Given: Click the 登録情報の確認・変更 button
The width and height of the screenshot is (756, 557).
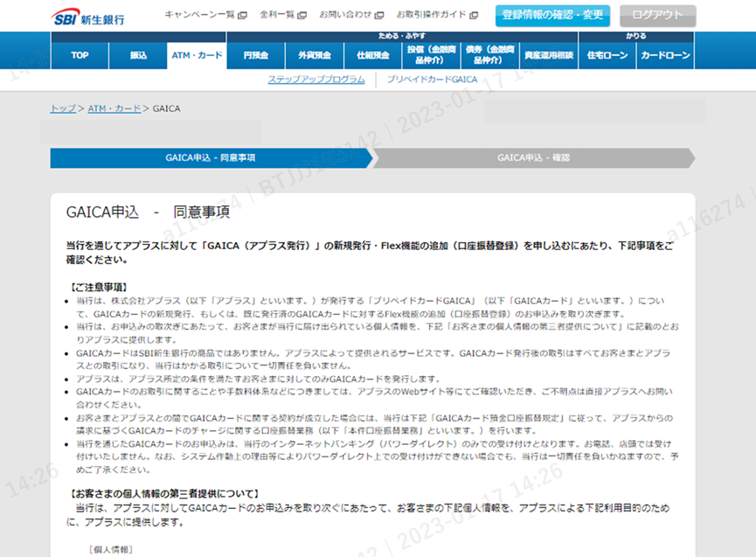Looking at the screenshot, I should [x=552, y=16].
